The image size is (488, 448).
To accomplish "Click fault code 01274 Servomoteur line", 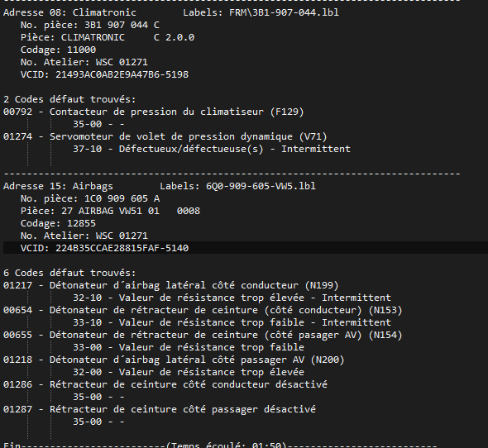I will (x=165, y=136).
